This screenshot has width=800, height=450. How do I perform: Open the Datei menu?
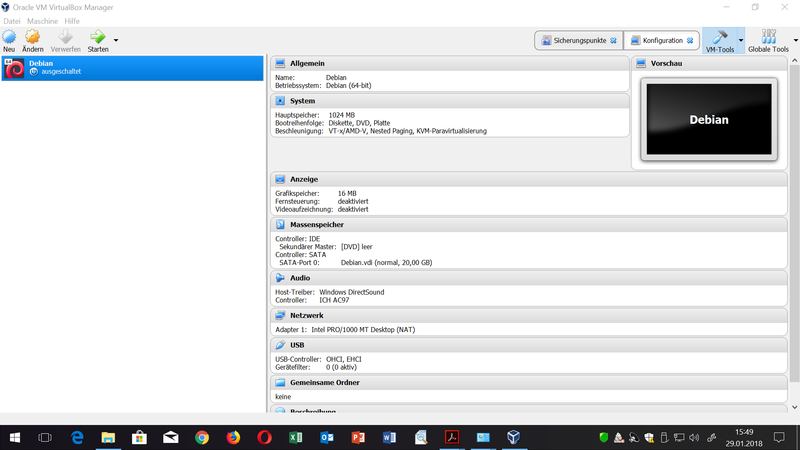[12, 21]
